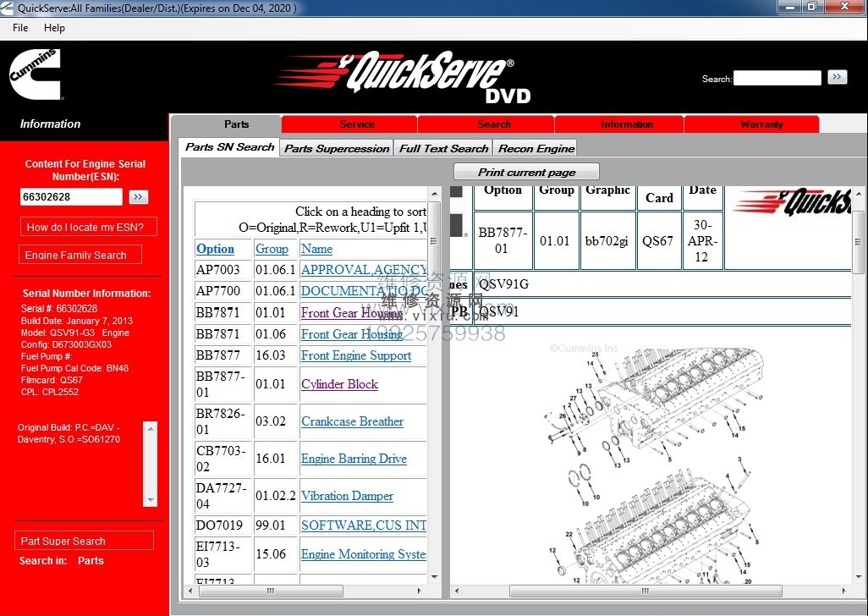Click the CB7703-02 option cell

coord(223,459)
